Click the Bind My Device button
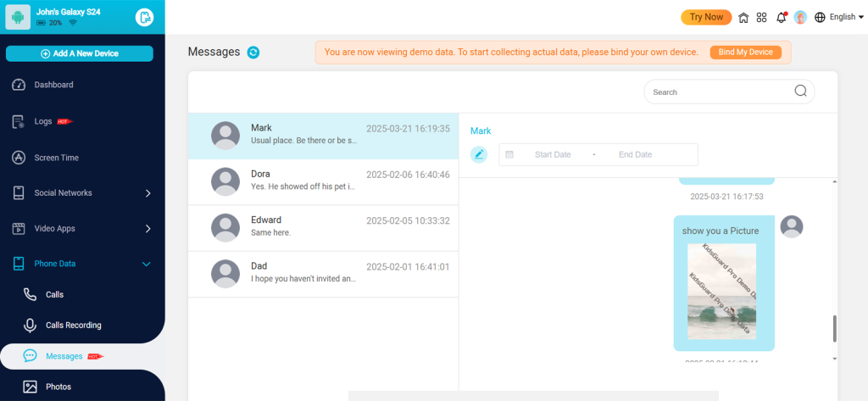This screenshot has width=868, height=401. coord(745,53)
